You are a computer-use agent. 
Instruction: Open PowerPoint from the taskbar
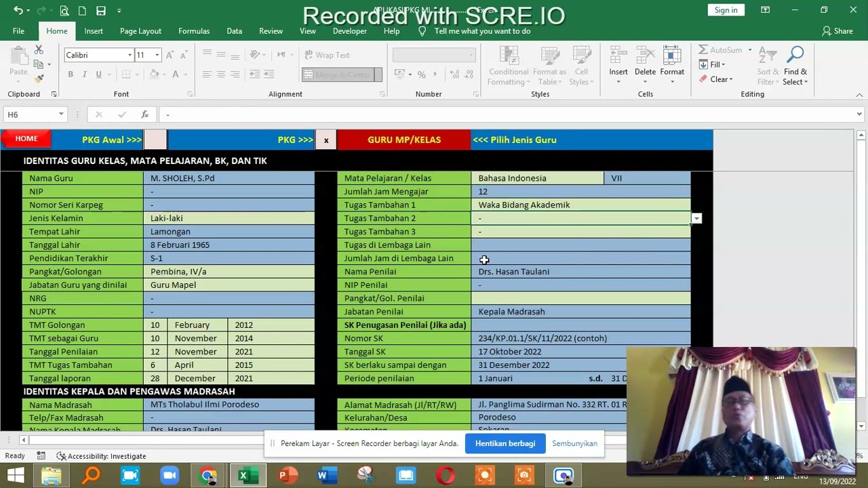(x=283, y=475)
